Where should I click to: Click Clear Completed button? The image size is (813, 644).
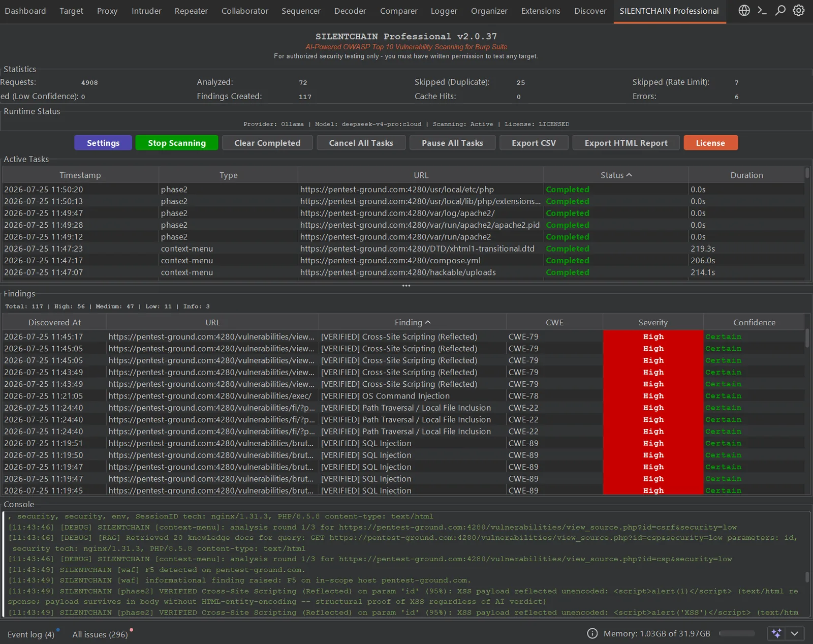pyautogui.click(x=267, y=143)
